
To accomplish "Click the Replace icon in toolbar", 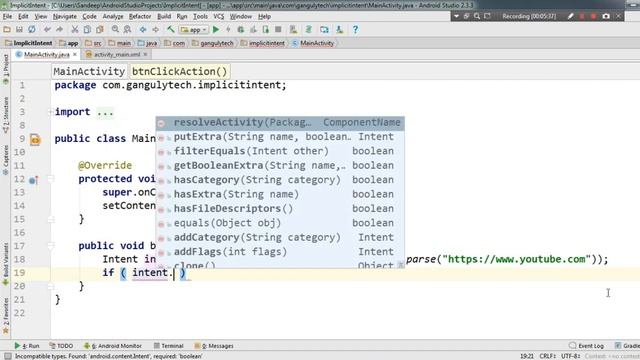I will point(127,29).
